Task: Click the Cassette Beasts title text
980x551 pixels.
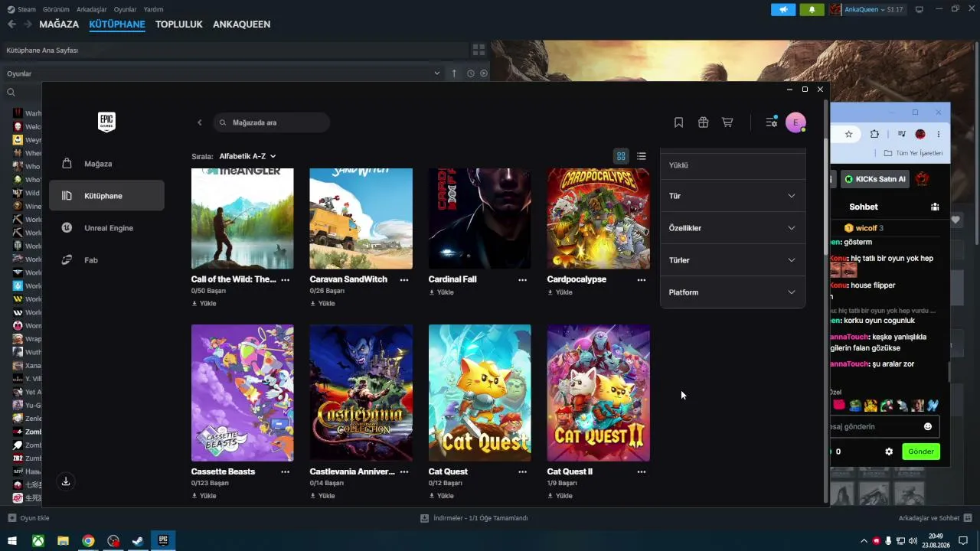Action: (x=223, y=472)
